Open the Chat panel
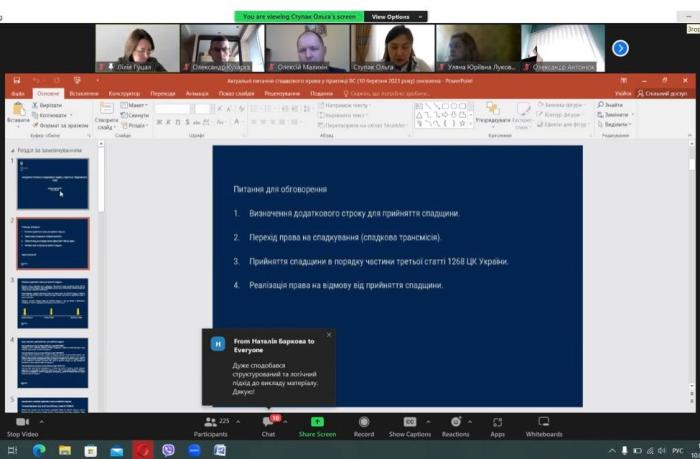 tap(268, 422)
